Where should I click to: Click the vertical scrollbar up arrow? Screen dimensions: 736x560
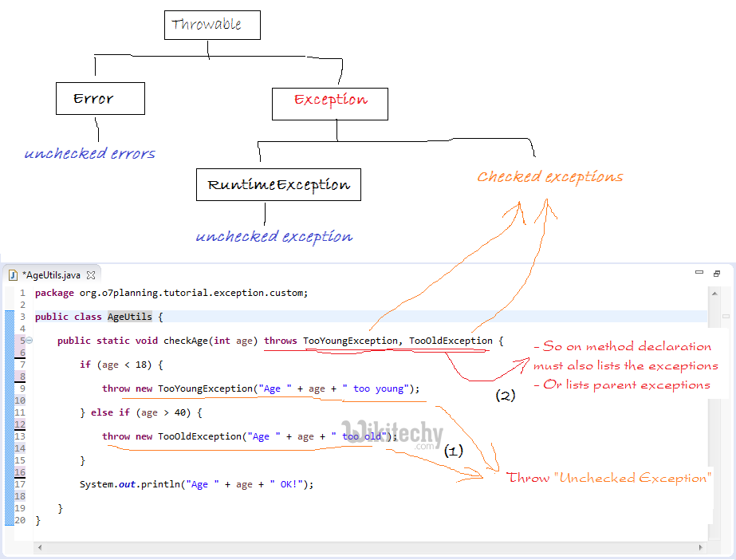[x=714, y=294]
